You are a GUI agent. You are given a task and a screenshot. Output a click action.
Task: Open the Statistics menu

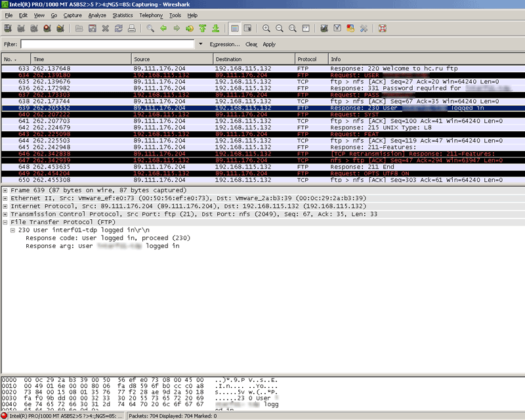(123, 14)
